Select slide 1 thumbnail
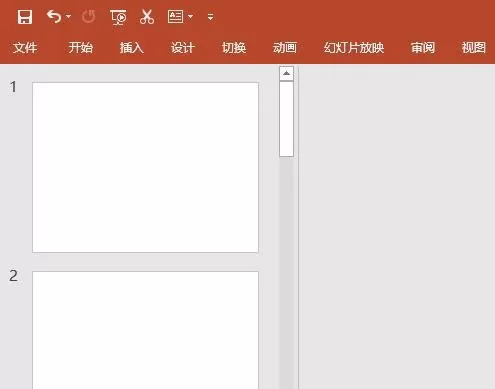 [x=145, y=167]
